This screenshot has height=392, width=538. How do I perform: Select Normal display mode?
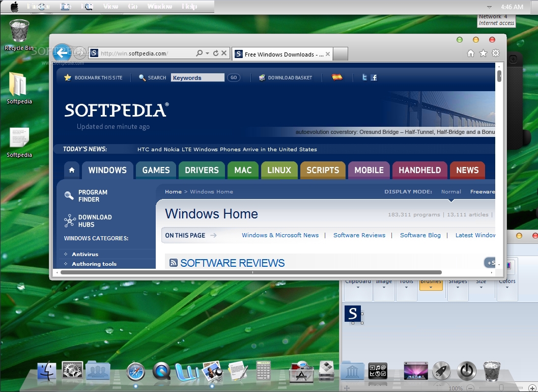point(451,192)
